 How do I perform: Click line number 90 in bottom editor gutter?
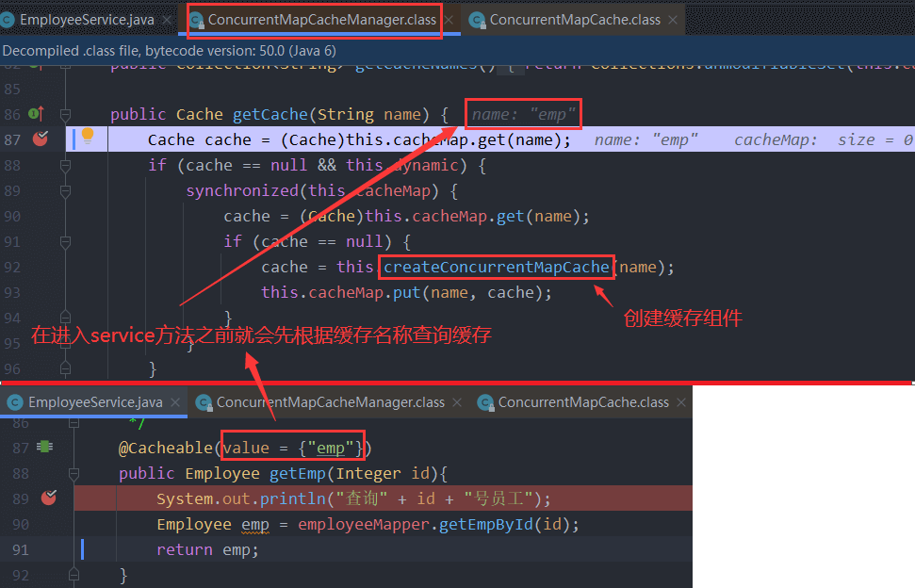coord(21,525)
